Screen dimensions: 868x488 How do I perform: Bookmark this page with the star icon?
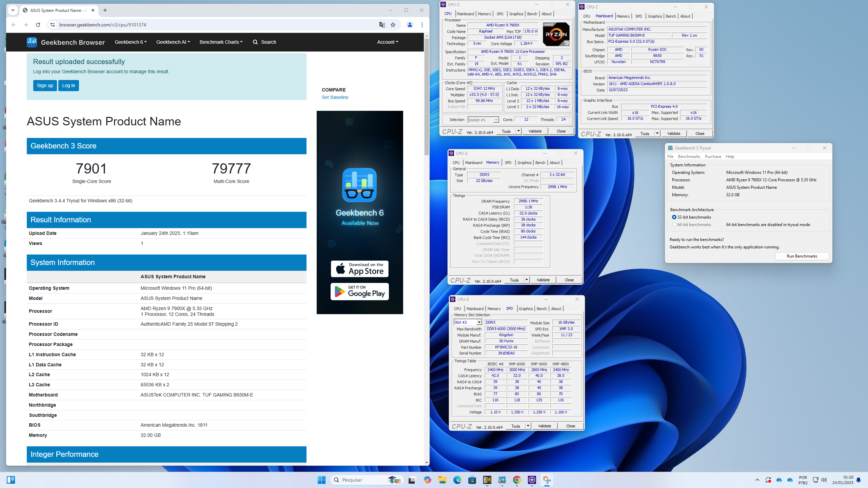coord(393,25)
